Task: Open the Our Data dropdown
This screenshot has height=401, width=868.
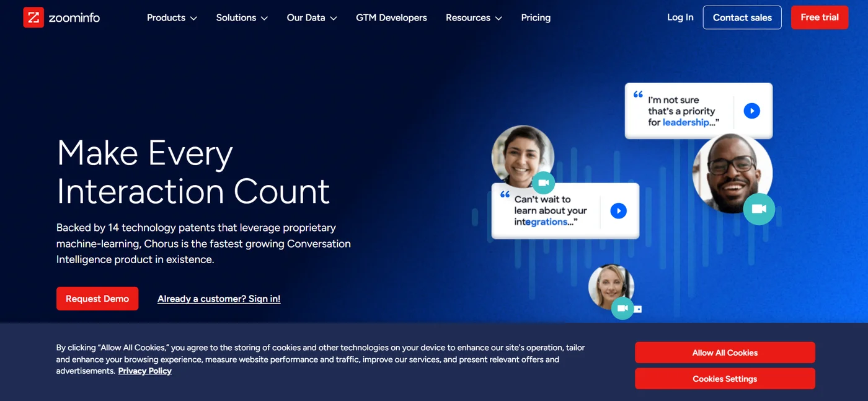Action: point(312,17)
